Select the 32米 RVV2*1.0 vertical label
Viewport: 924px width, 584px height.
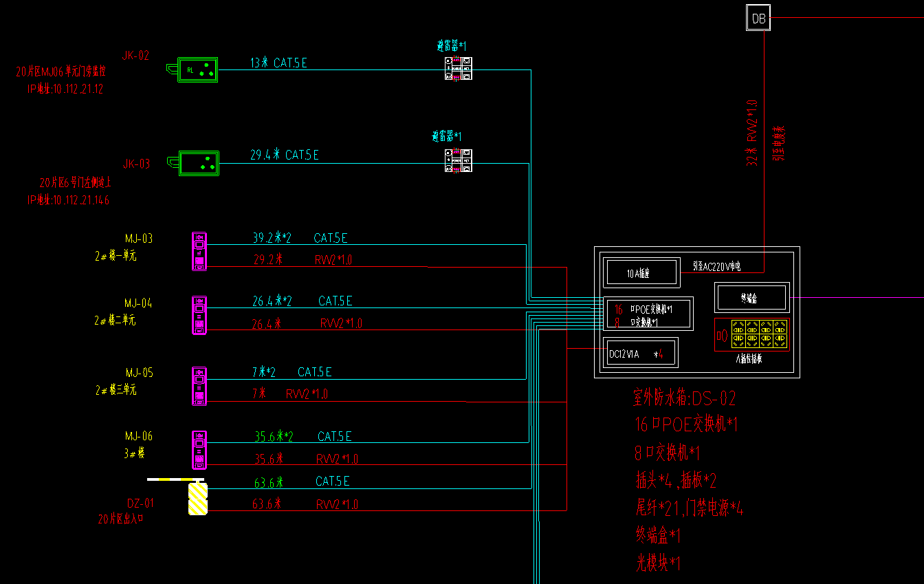point(753,133)
